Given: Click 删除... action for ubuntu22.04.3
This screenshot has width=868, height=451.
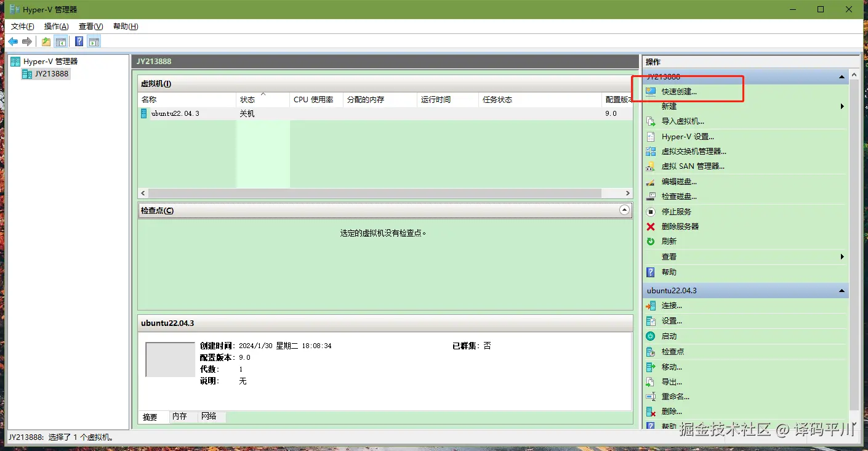Looking at the screenshot, I should [672, 411].
